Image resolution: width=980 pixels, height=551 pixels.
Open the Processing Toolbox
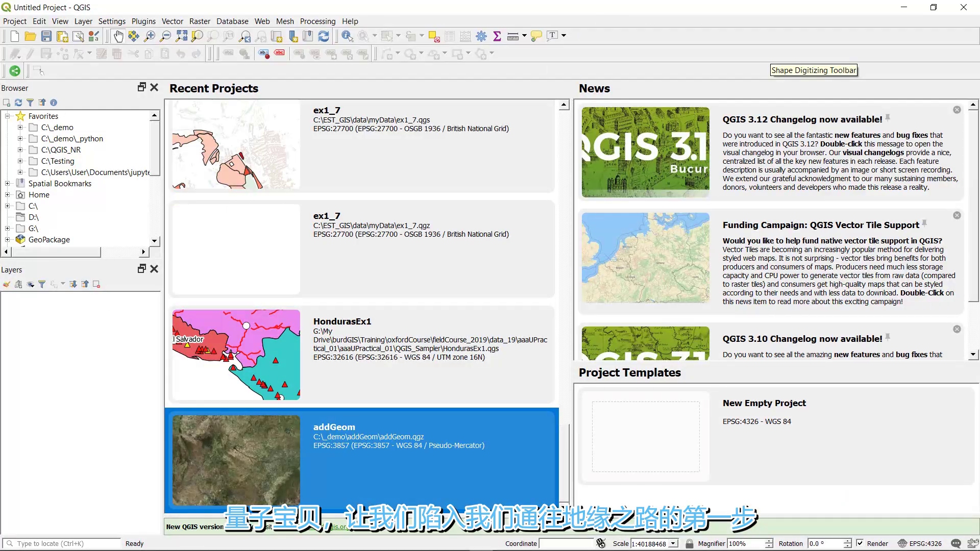coord(481,36)
